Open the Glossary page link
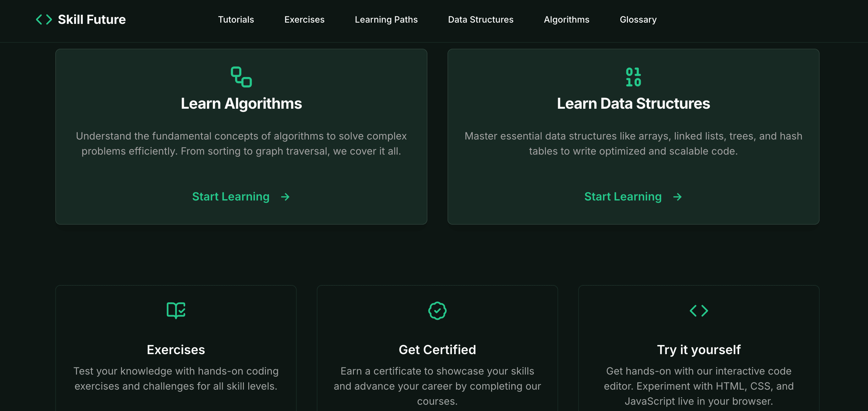 tap(638, 19)
